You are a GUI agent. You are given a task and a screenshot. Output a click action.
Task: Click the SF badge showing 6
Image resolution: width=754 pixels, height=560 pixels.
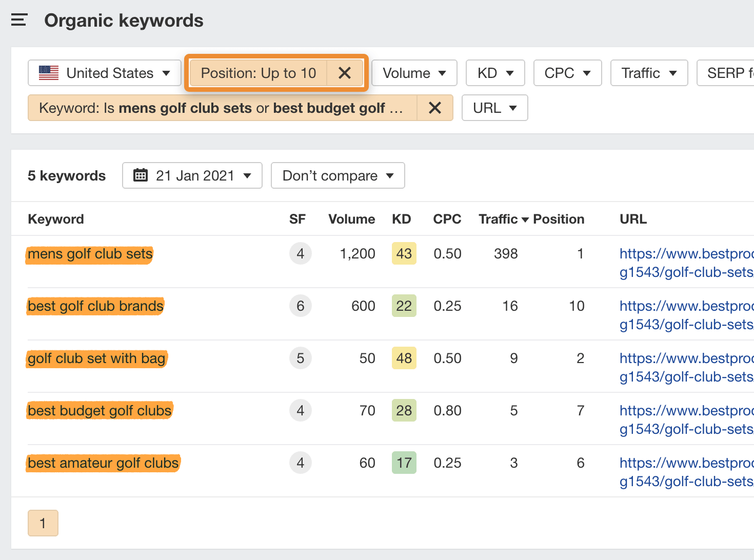(300, 306)
